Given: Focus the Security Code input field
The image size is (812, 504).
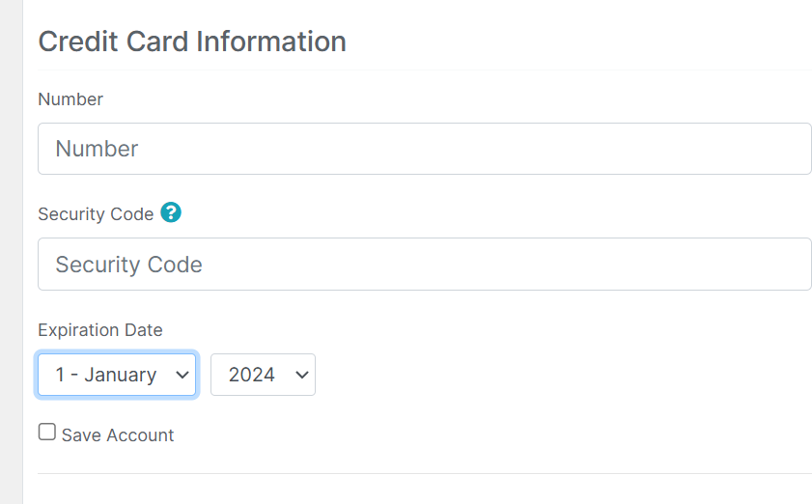Looking at the screenshot, I should coord(424,265).
